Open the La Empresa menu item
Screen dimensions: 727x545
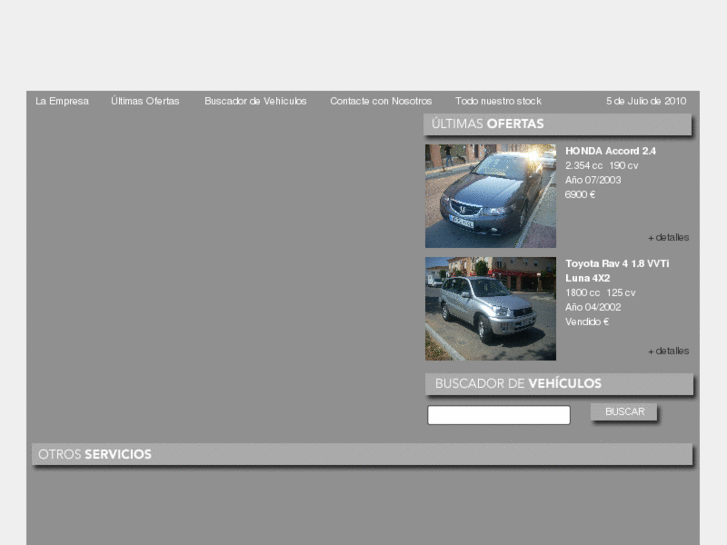coord(62,101)
